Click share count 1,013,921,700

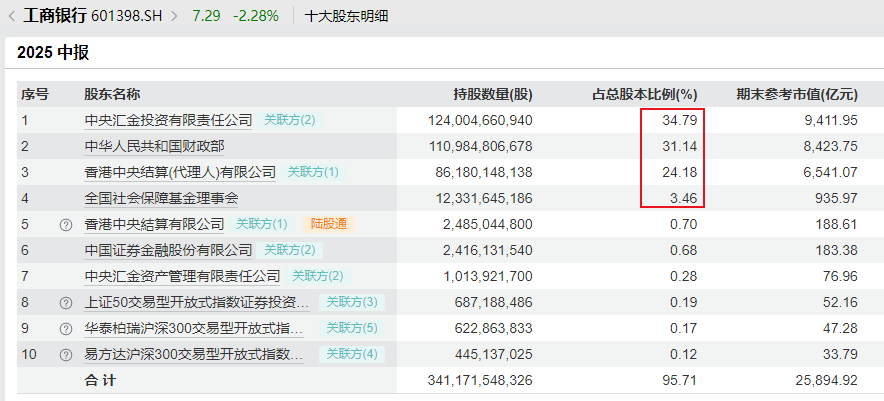point(488,276)
